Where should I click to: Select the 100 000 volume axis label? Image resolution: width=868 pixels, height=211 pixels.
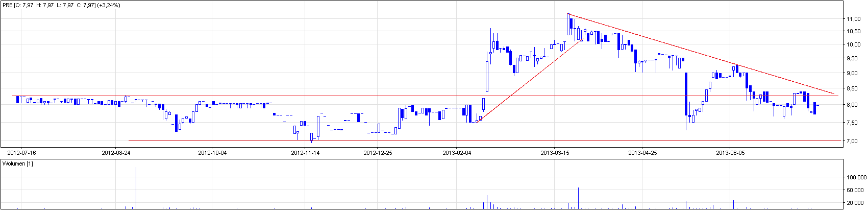pos(856,178)
